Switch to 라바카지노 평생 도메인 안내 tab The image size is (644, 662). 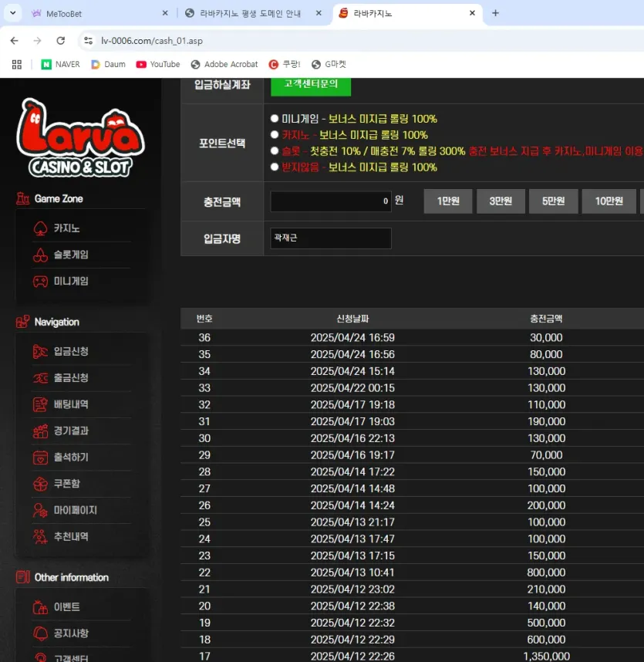253,14
